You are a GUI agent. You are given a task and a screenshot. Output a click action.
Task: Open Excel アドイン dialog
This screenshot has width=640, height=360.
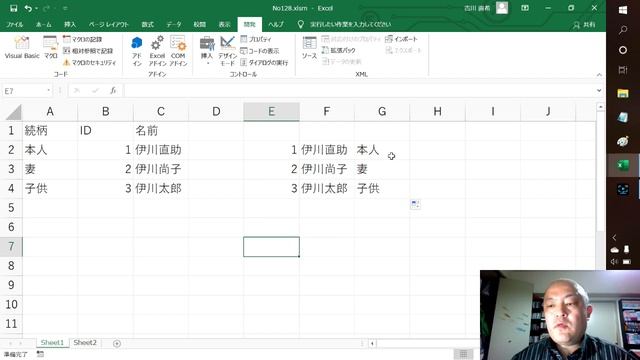point(157,51)
